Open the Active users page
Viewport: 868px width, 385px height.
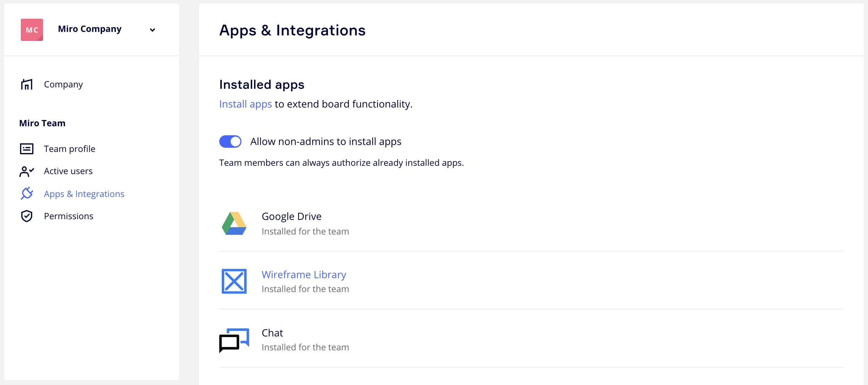(x=68, y=171)
